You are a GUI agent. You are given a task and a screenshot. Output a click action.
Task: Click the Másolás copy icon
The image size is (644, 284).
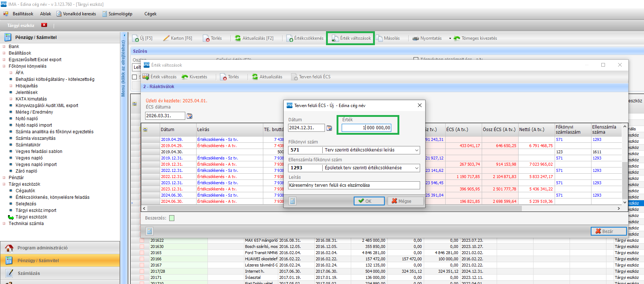coord(379,38)
